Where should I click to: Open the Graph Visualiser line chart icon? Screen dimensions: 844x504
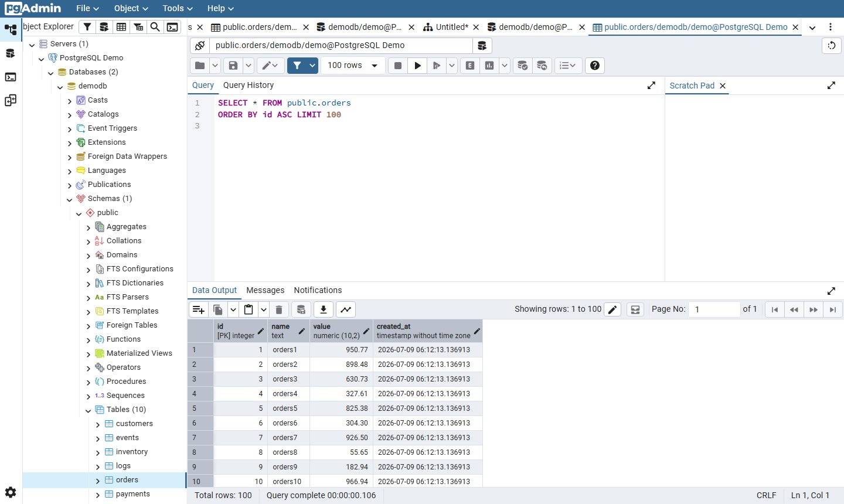tap(346, 309)
